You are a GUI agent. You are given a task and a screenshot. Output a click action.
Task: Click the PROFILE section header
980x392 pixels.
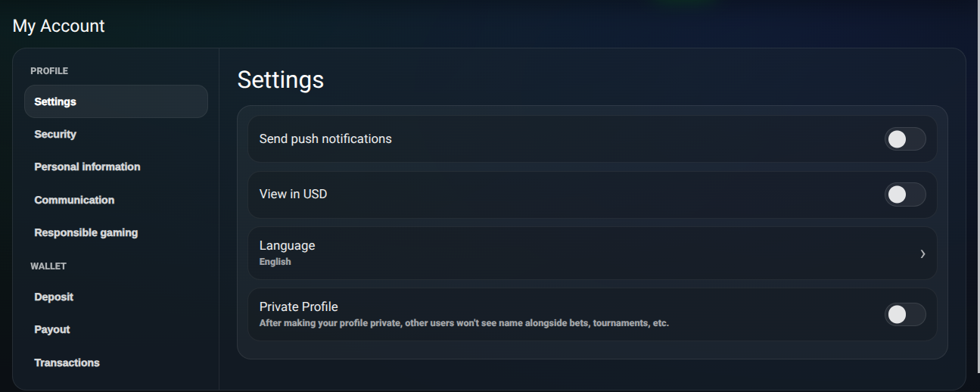(x=49, y=71)
